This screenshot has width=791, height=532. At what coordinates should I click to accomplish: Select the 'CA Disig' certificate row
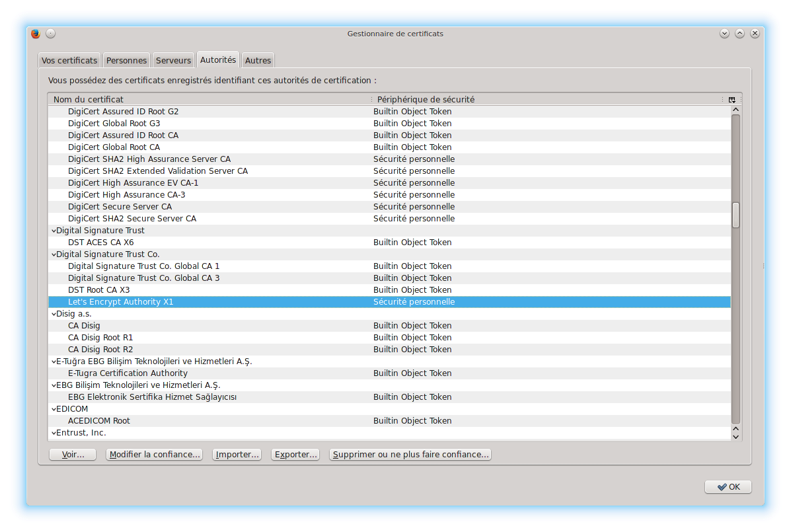tap(389, 326)
